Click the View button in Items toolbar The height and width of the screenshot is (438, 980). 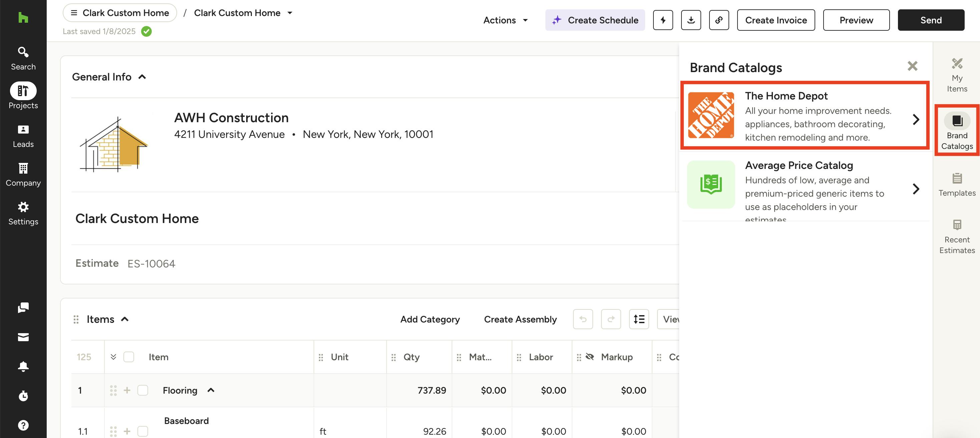point(668,319)
